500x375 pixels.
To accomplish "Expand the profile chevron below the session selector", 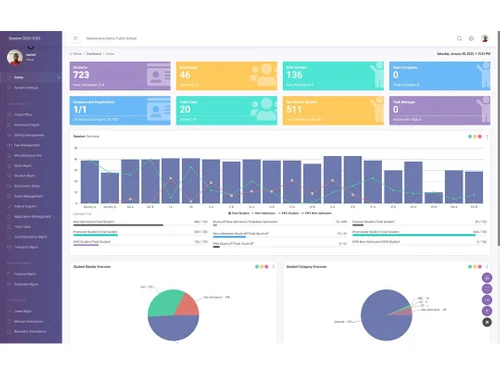I will point(31,47).
